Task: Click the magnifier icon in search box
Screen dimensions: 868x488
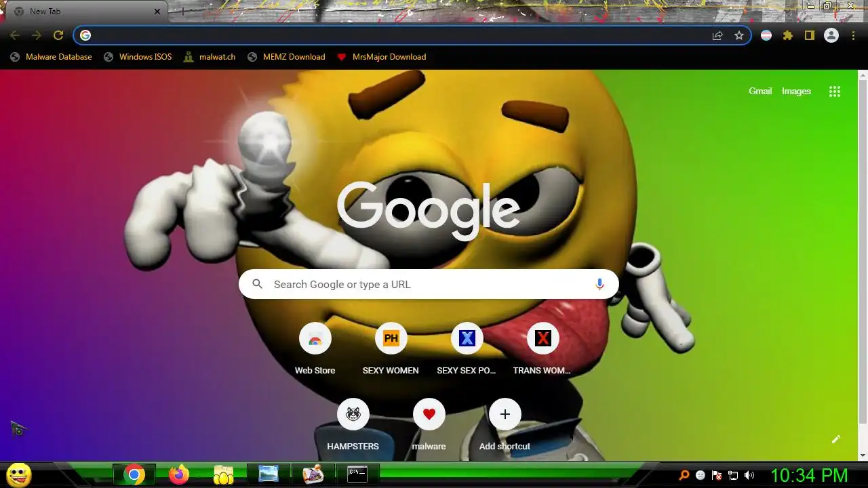Action: tap(257, 285)
